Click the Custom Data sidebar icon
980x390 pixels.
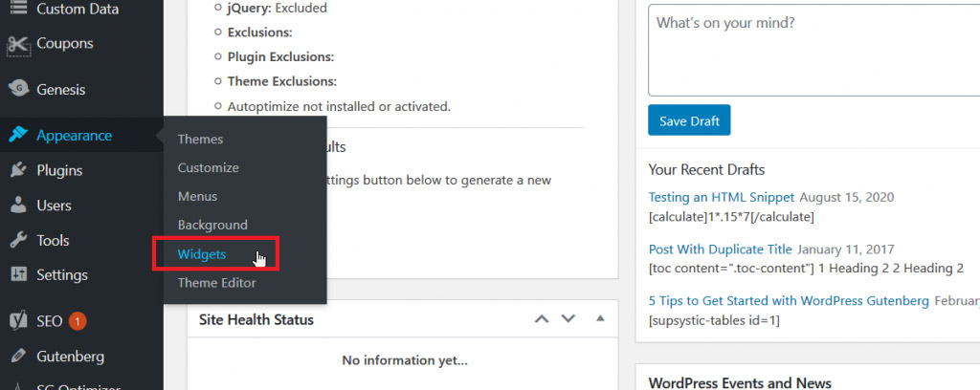[18, 9]
